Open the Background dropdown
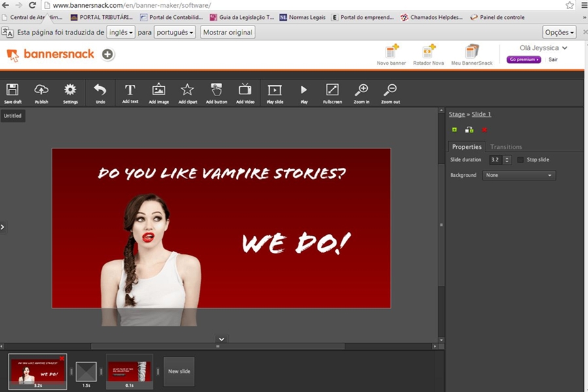 519,175
